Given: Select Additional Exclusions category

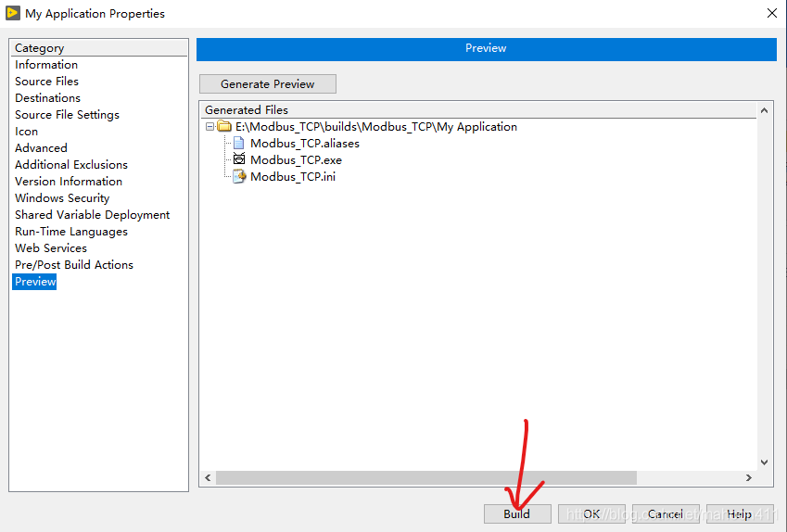Looking at the screenshot, I should [x=71, y=165].
